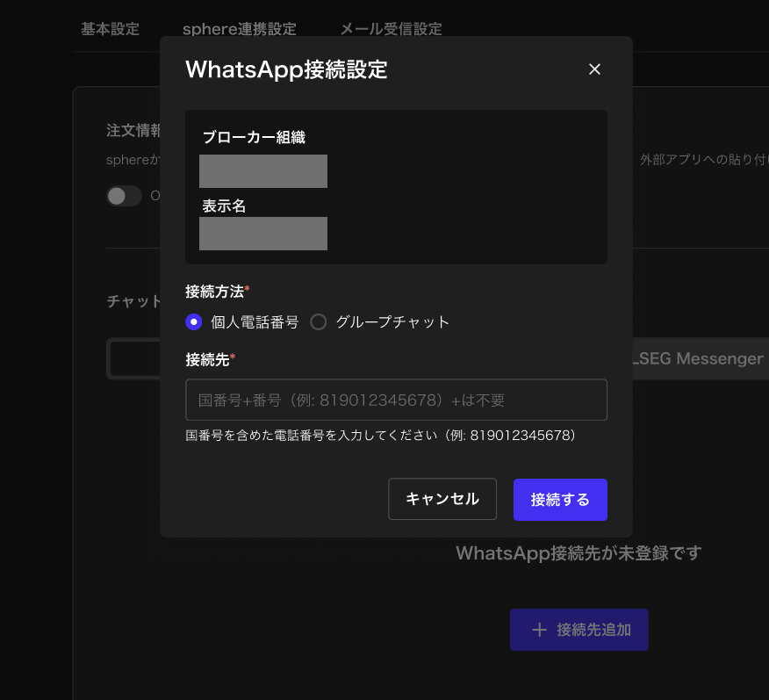Select the 個人電話番号 radio option

[194, 322]
